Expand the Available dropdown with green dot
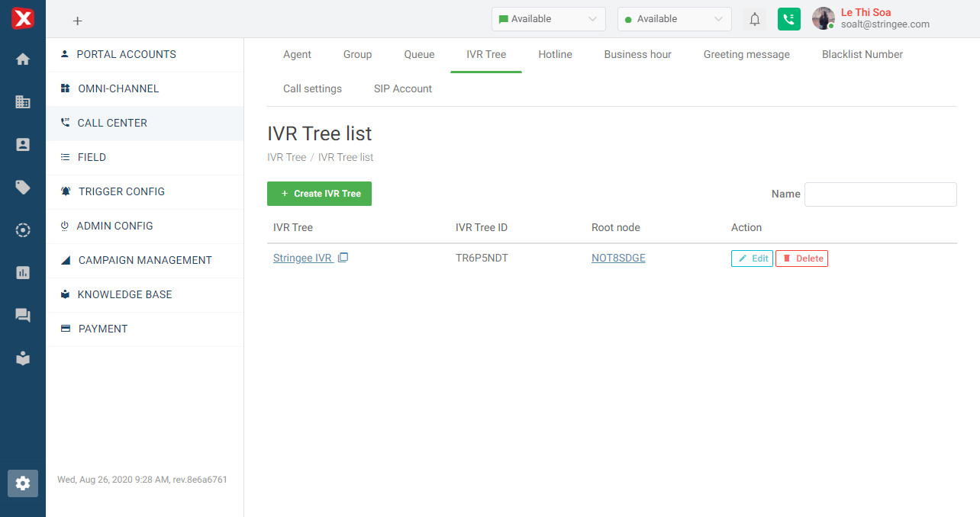This screenshot has height=517, width=980. [674, 19]
